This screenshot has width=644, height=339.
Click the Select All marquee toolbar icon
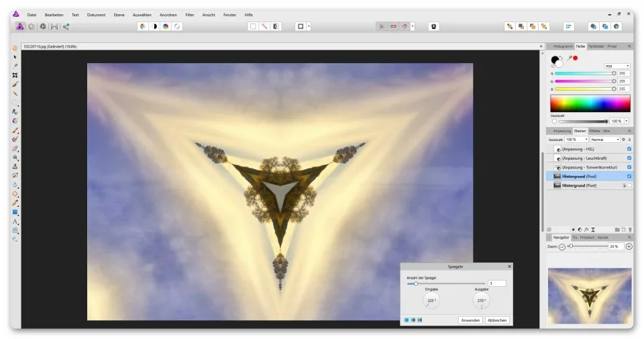pyautogui.click(x=253, y=26)
